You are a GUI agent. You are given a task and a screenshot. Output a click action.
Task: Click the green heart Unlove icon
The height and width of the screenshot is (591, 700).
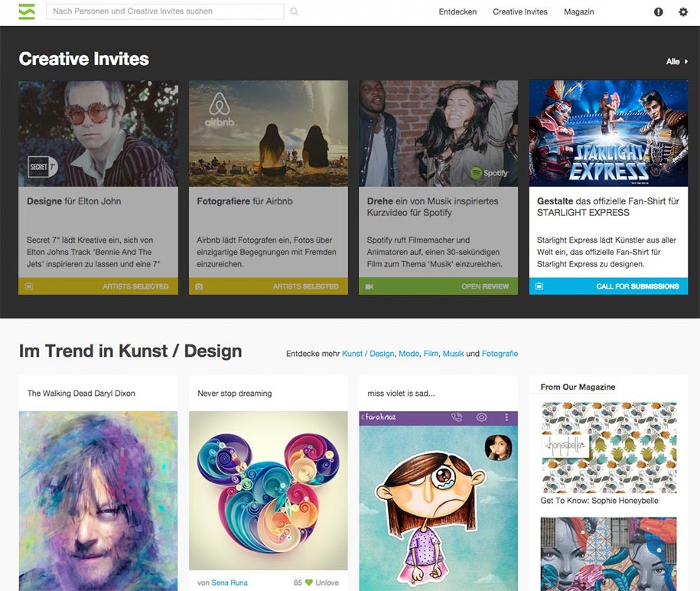308,583
